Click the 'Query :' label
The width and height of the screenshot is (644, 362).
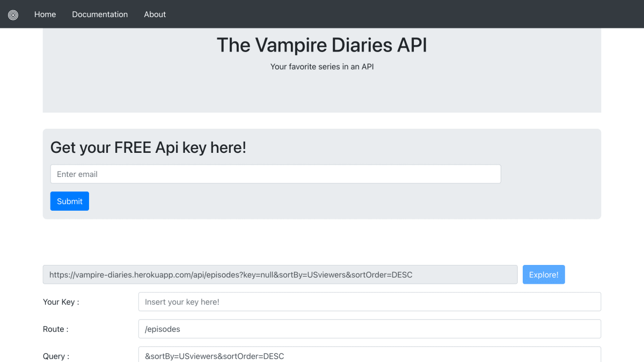pyautogui.click(x=56, y=356)
